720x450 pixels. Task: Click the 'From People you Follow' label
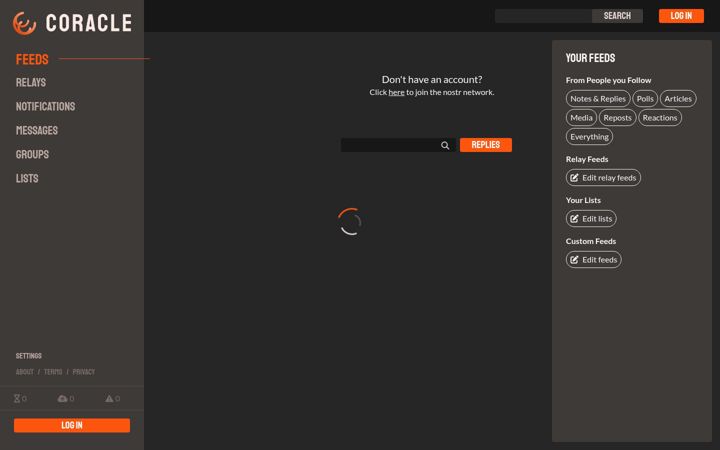[608, 80]
